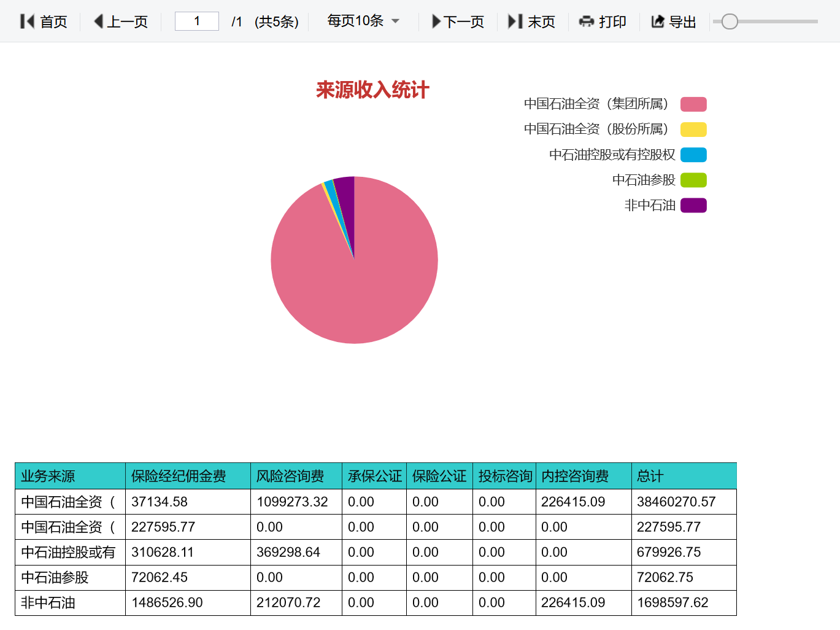Screen dimensions: 840x630
Task: Click cell value 72062.45
Action: [x=160, y=577]
